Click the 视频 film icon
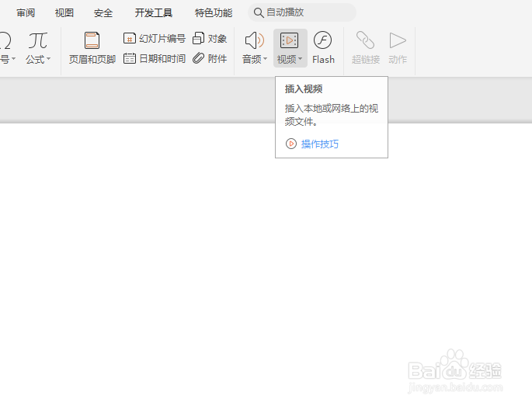532x406 pixels. tap(290, 40)
